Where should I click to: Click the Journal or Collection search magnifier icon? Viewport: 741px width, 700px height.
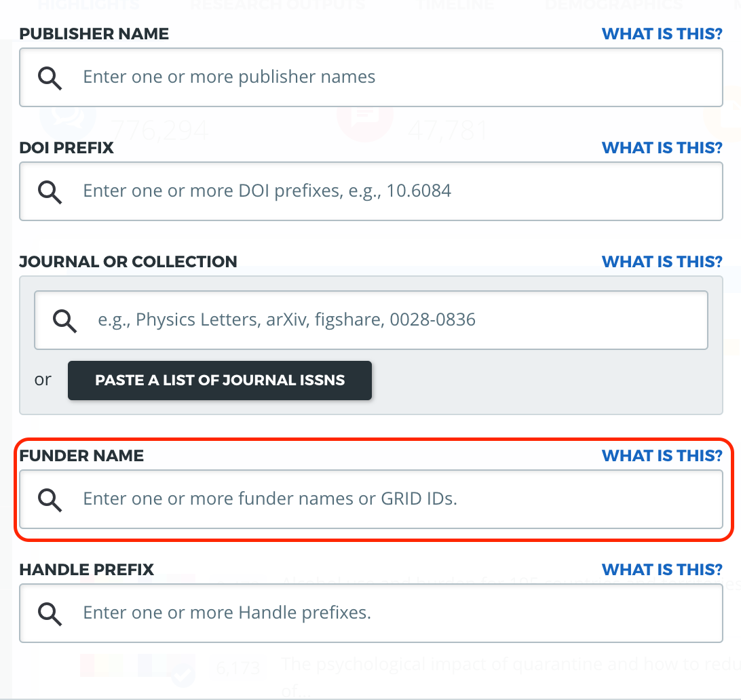point(64,320)
